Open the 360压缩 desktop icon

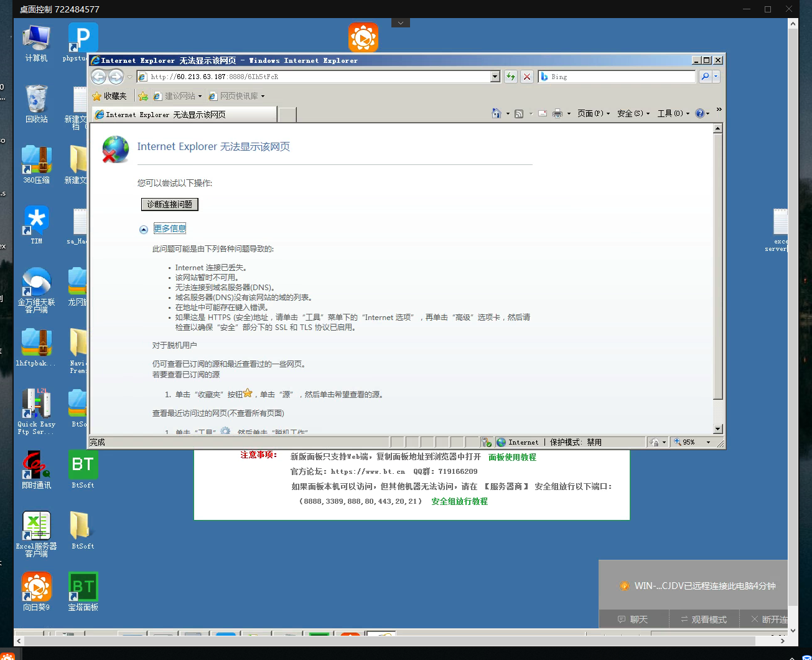tap(36, 164)
